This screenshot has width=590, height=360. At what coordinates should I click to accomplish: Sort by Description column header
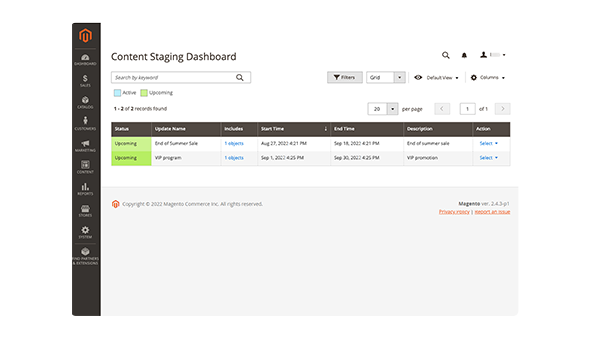pyautogui.click(x=438, y=129)
